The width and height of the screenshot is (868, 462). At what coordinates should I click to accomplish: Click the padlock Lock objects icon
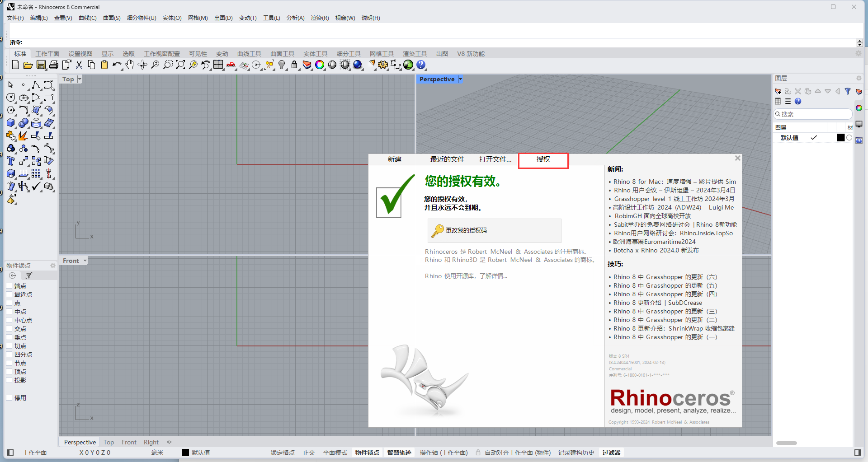pyautogui.click(x=294, y=65)
